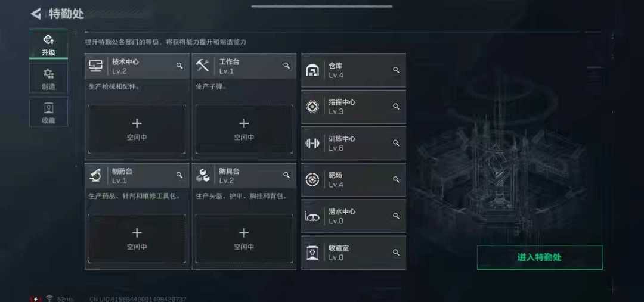
Task: Open the 技术中心 magnifier details icon
Action: click(179, 66)
